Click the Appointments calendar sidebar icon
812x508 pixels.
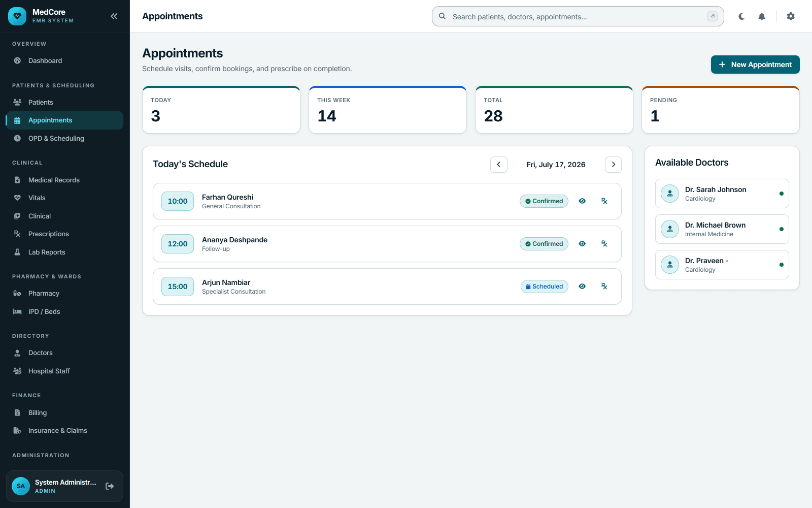click(x=17, y=120)
